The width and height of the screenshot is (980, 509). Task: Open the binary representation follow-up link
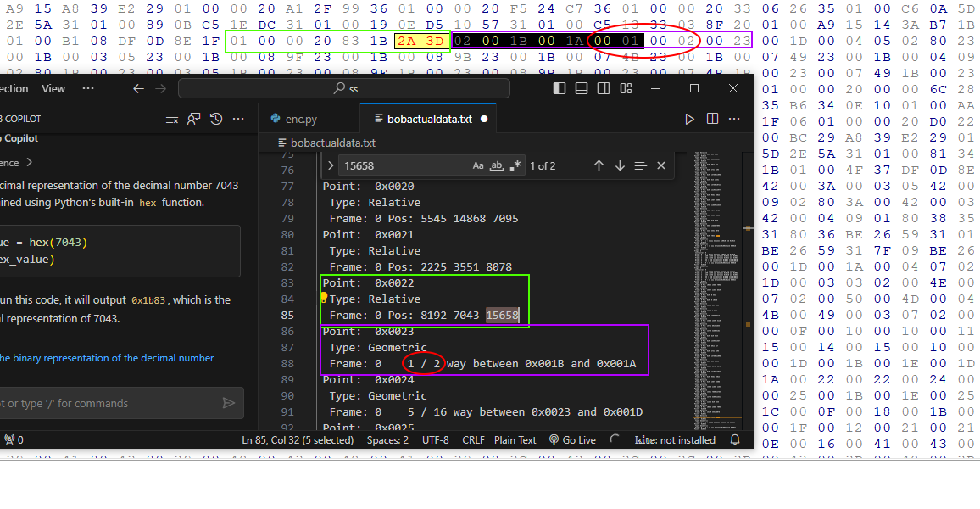click(x=107, y=358)
